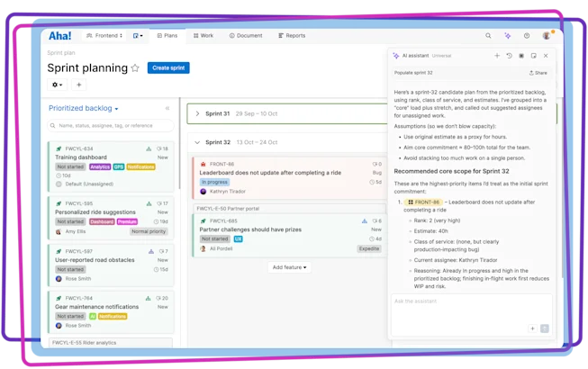Open the gear settings dropdown

coord(57,85)
